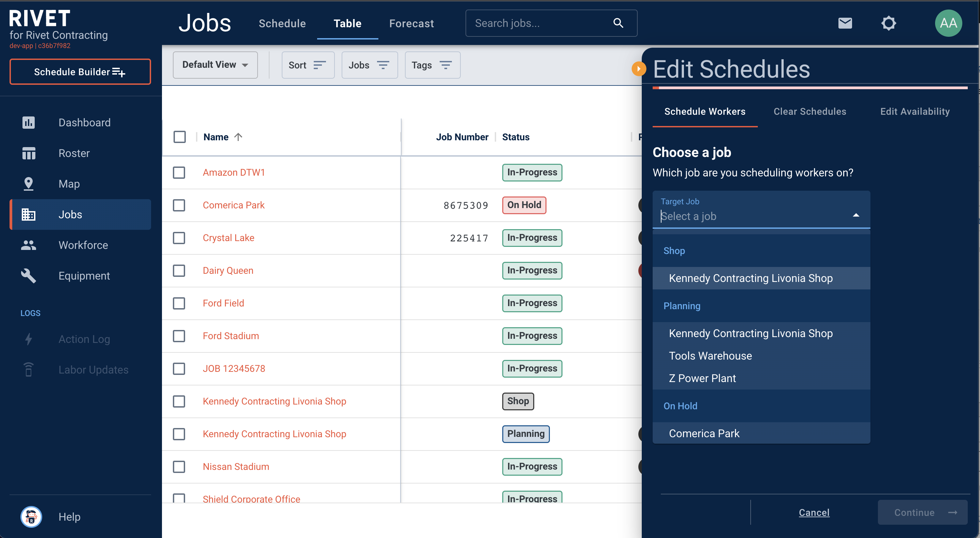Click the Help robot avatar icon
This screenshot has width=980, height=538.
31,517
